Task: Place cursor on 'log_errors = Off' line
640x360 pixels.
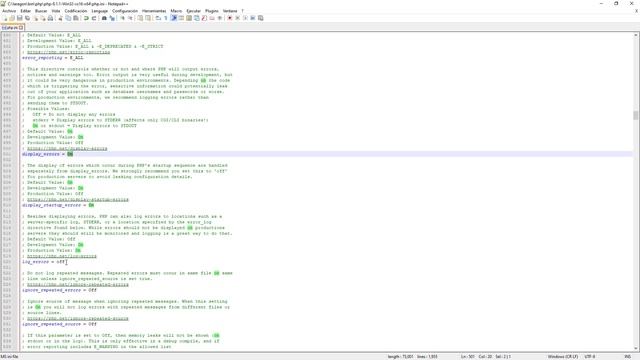Action: pos(44,262)
